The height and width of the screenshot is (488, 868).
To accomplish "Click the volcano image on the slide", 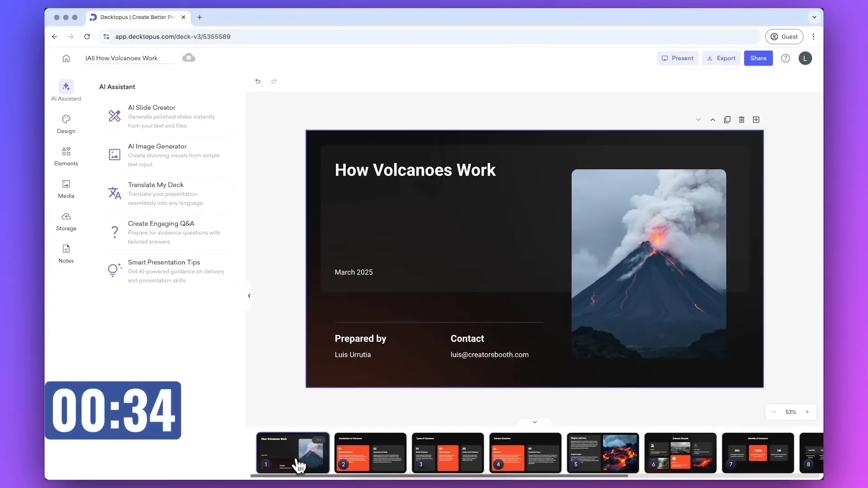I will 649,264.
